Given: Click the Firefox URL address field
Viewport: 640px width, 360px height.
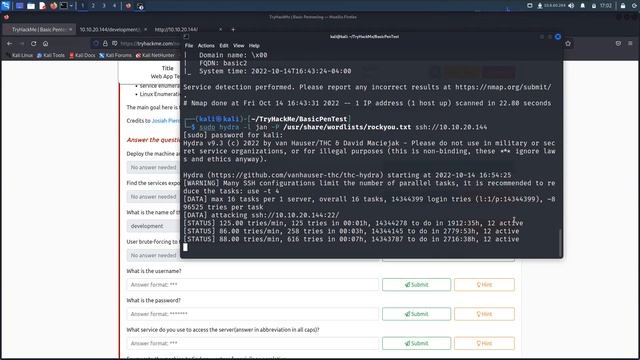Looking at the screenshot, I should 149,43.
